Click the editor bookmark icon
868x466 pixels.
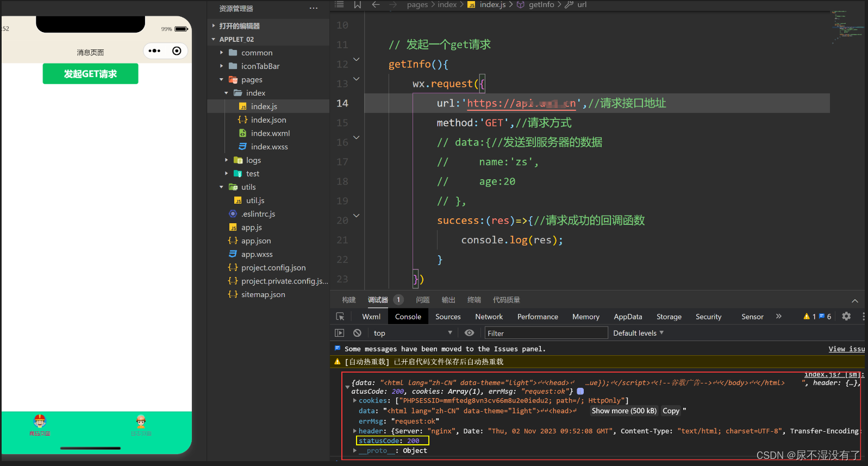(x=357, y=4)
